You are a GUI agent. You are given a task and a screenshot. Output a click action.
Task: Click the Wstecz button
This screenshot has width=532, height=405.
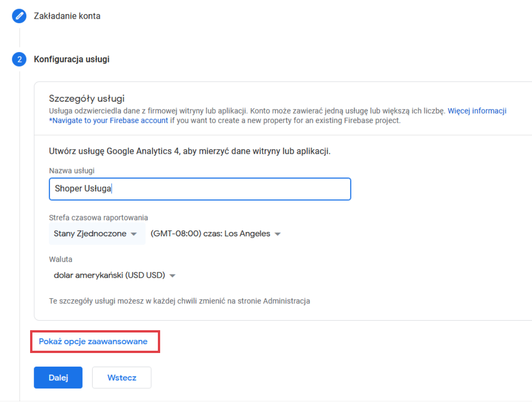point(122,378)
